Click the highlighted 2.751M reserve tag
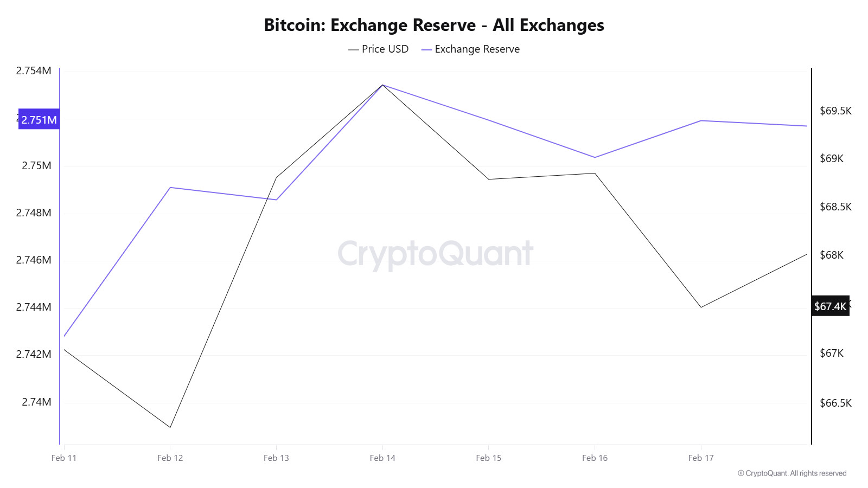868x488 pixels. (x=39, y=120)
